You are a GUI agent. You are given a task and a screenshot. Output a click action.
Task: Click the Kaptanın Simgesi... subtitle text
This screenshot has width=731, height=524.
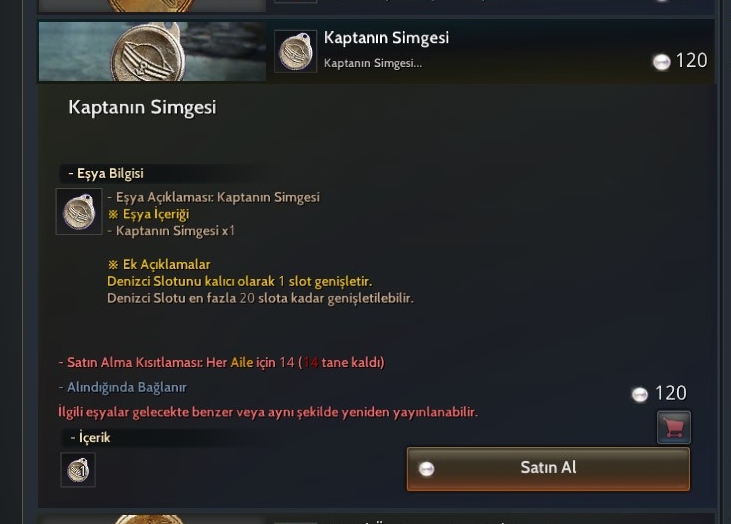(x=373, y=63)
